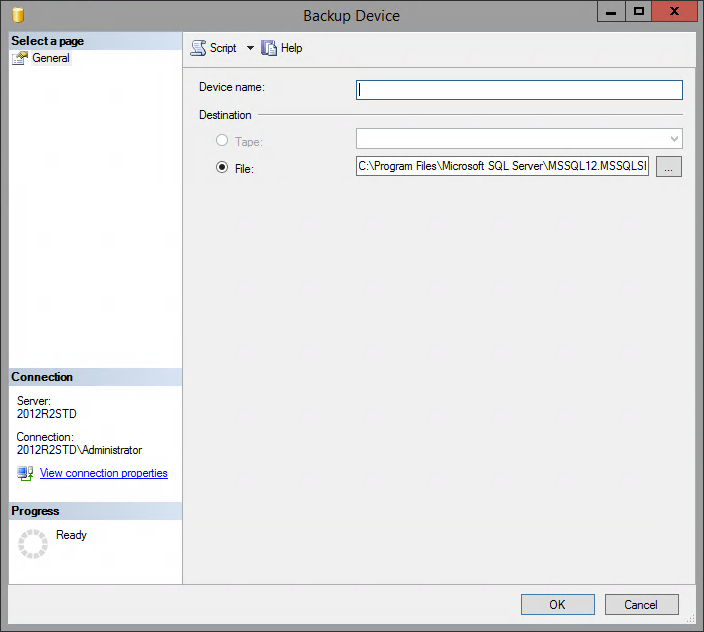
Task: Select the General page in the list
Action: [50, 58]
